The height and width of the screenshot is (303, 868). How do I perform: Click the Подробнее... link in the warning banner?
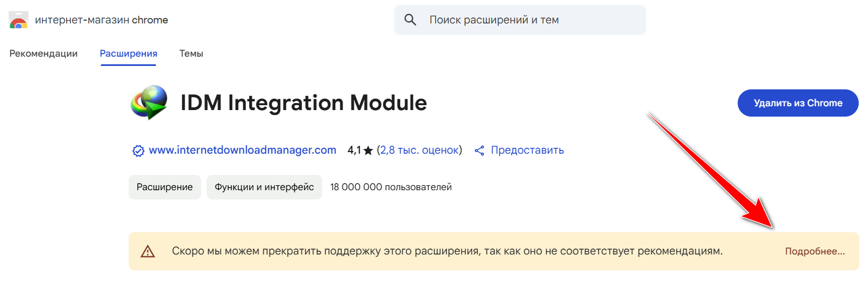point(815,251)
